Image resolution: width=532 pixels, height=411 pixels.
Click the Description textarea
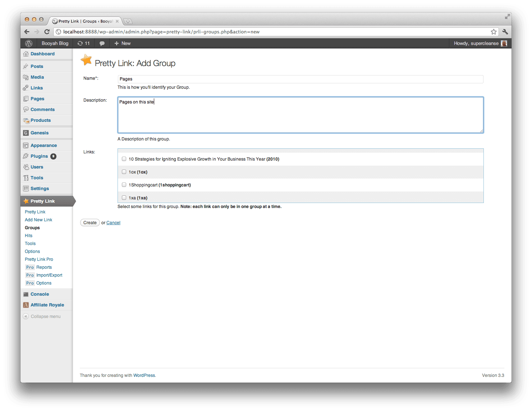tap(301, 115)
